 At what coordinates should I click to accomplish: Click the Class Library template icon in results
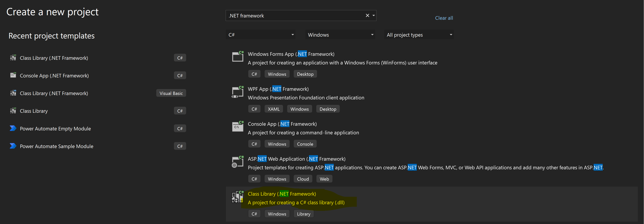point(237,197)
